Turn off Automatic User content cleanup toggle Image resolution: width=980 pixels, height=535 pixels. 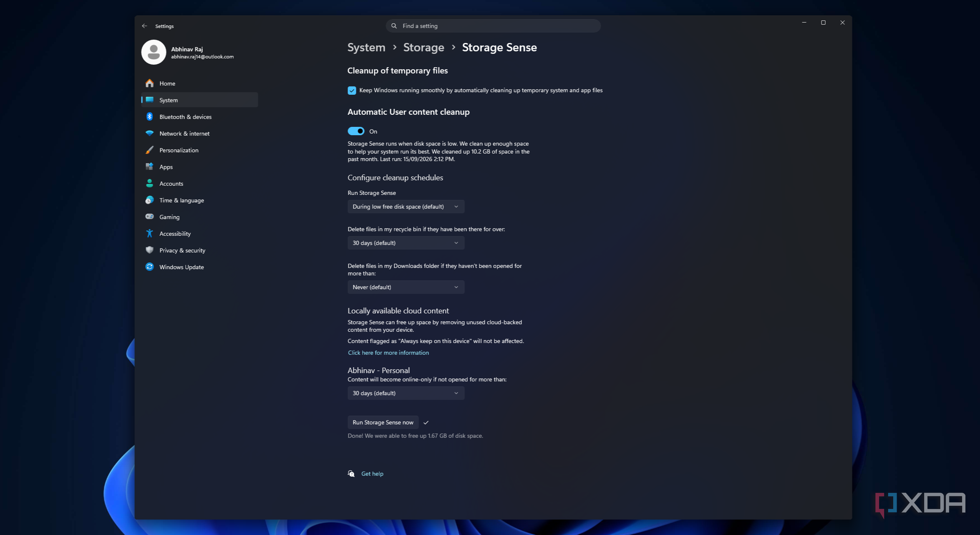(356, 131)
